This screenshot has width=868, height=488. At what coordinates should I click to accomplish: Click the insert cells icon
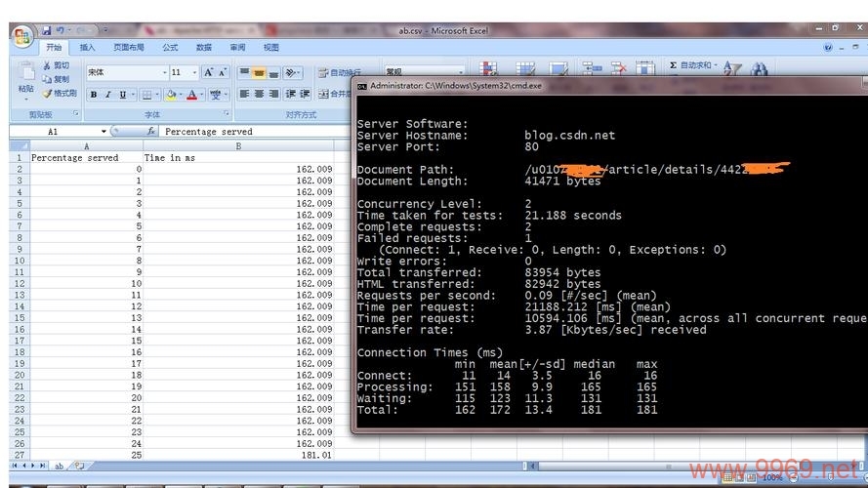593,68
